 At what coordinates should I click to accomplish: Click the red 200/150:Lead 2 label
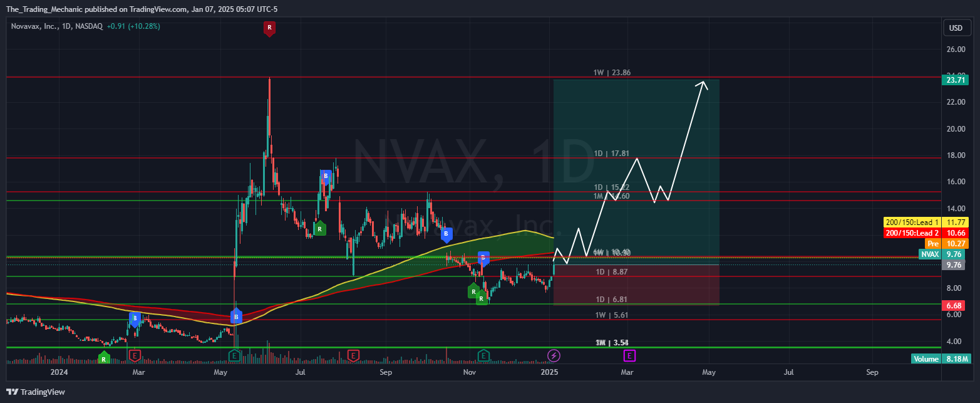coord(926,233)
